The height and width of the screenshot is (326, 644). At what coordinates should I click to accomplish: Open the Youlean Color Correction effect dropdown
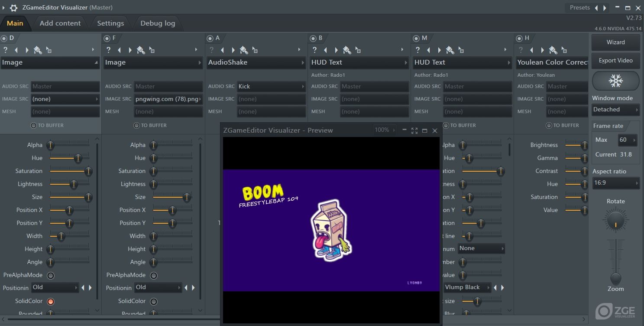(552, 62)
